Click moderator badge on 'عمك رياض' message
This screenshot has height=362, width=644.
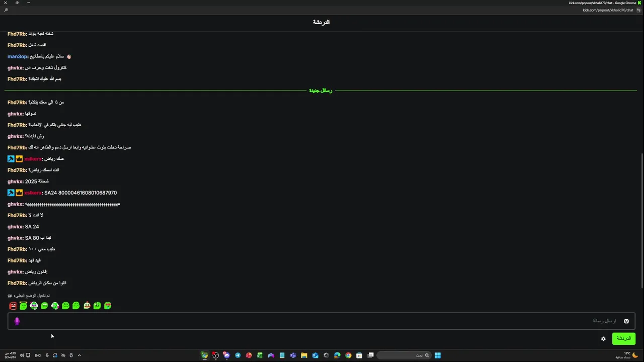point(11,158)
